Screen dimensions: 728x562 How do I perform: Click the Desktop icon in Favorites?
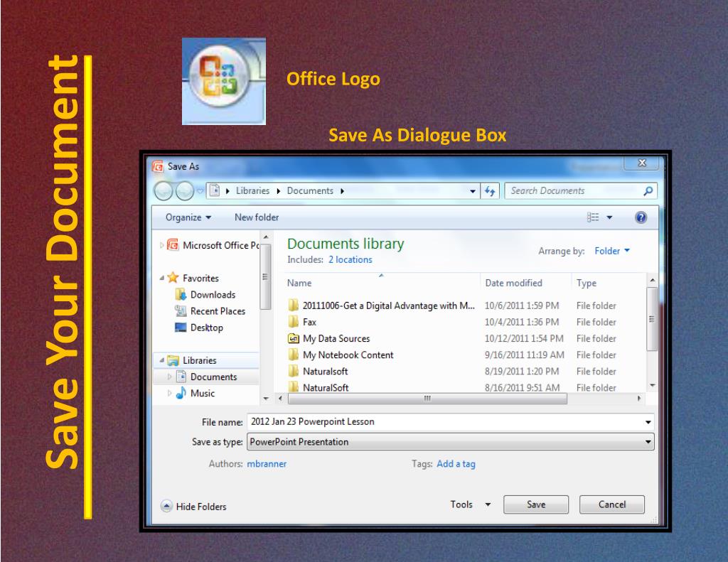pos(181,327)
